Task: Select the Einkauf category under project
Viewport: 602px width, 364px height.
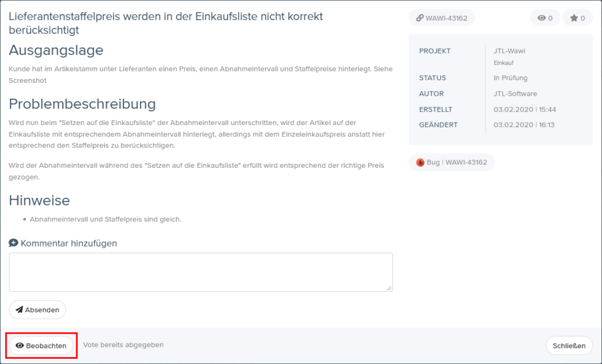Action: pyautogui.click(x=503, y=62)
